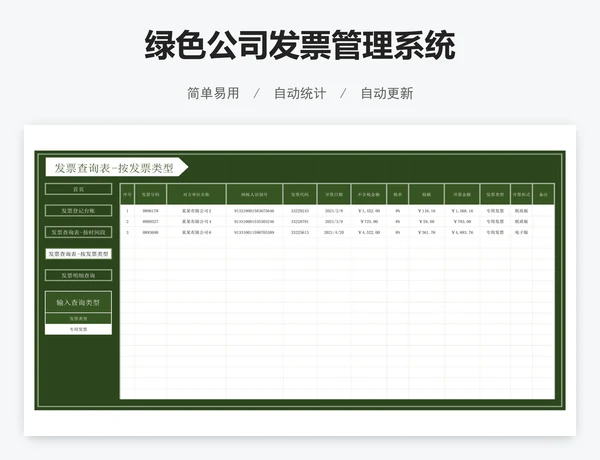Click the 发票类型 label under query panel
The width and height of the screenshot is (600, 460).
78,318
